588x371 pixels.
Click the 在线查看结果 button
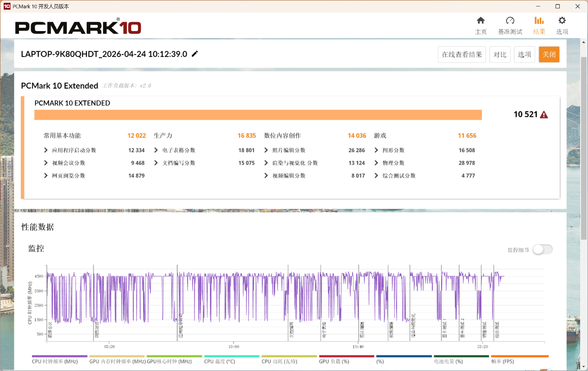point(462,54)
